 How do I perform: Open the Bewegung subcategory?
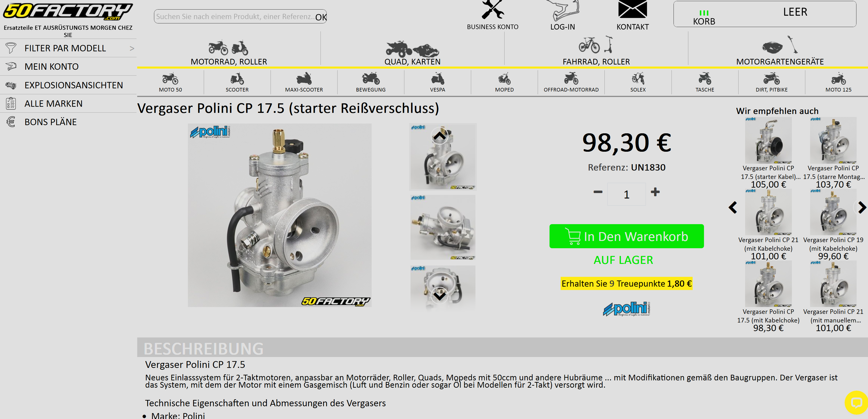pos(371,82)
